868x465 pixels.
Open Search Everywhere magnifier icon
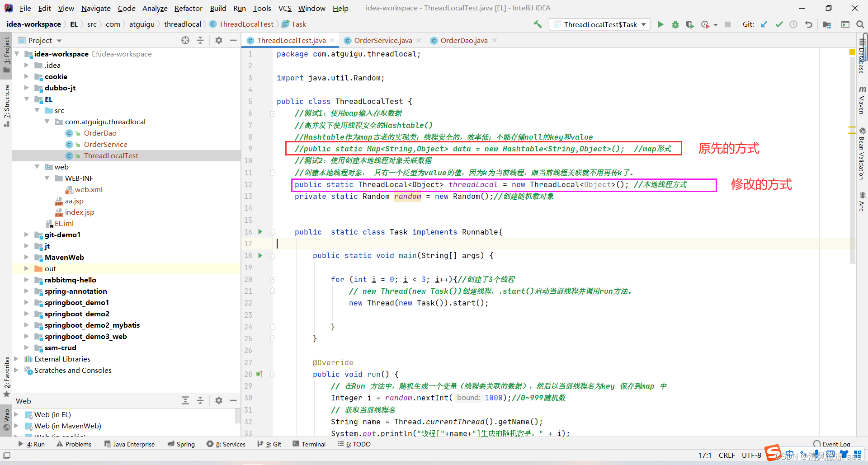point(860,24)
